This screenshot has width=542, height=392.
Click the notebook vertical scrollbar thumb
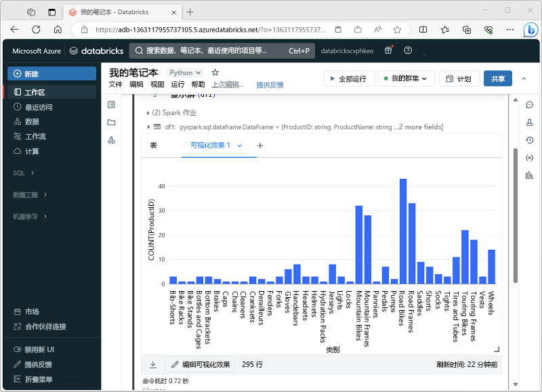tap(516, 216)
